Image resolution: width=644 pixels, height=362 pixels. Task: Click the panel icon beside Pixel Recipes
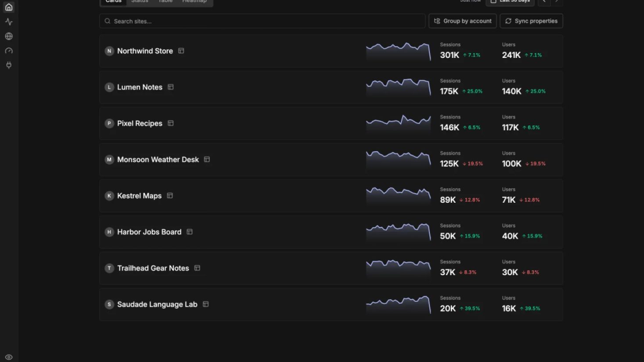171,123
